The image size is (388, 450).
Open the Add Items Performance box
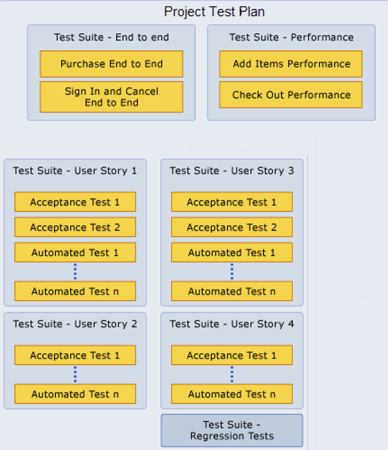[291, 64]
